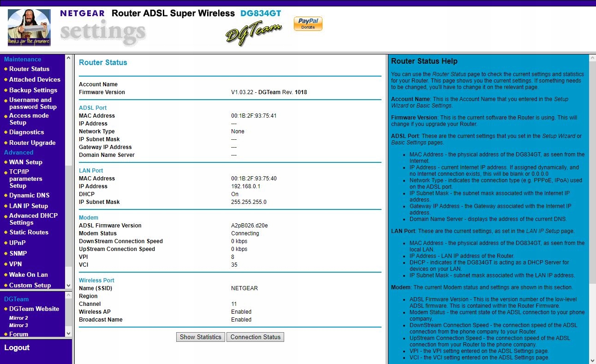The height and width of the screenshot is (364, 596).
Task: Click the LAN MAC address 00:1B:2F:93:75:40
Action: 254,179
